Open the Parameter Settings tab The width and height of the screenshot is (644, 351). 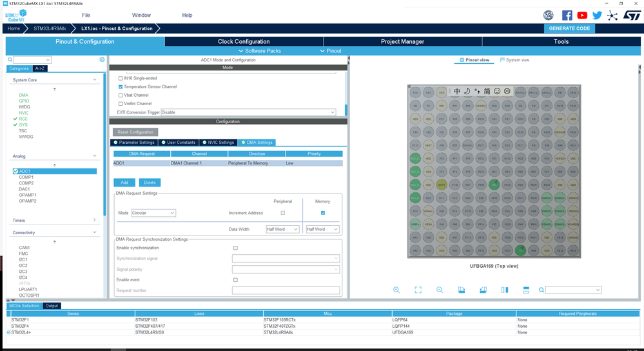pyautogui.click(x=133, y=143)
